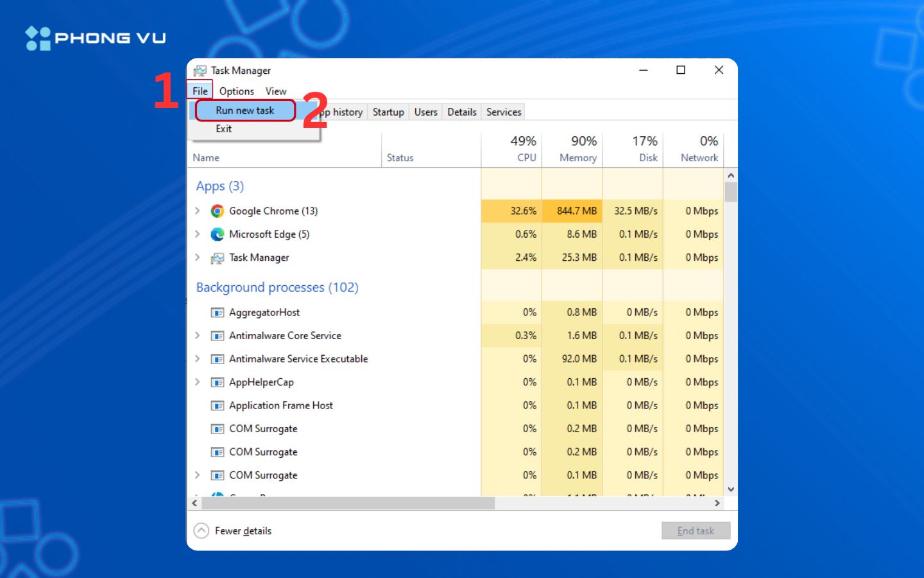Screen dimensions: 924x578
Task: Click the AppHelperCap process icon
Action: [218, 383]
